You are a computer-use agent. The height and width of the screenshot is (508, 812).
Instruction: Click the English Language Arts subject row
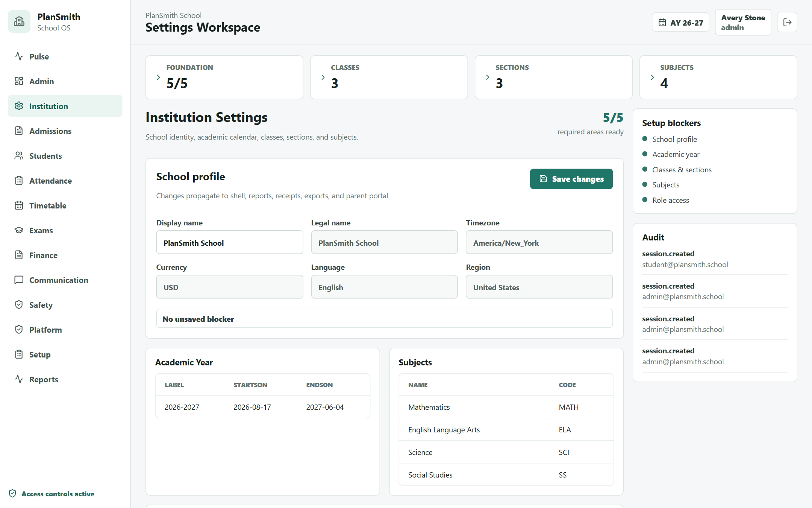pos(506,430)
